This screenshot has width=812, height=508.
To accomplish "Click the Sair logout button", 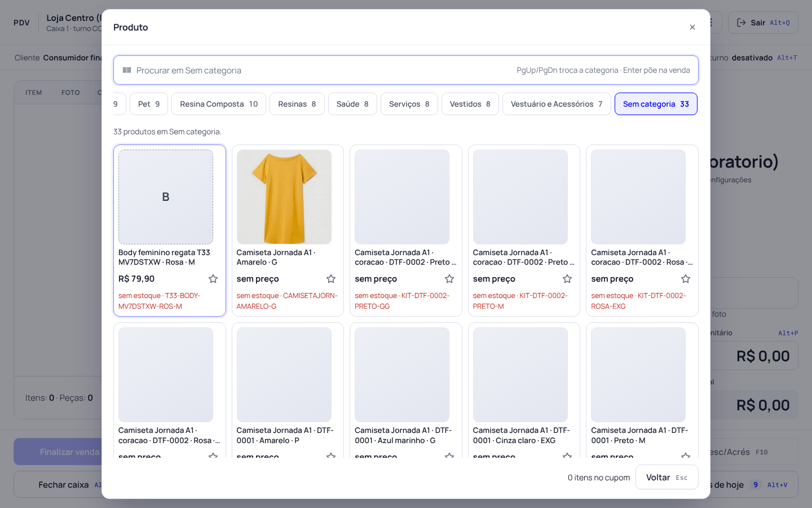I will 763,23.
